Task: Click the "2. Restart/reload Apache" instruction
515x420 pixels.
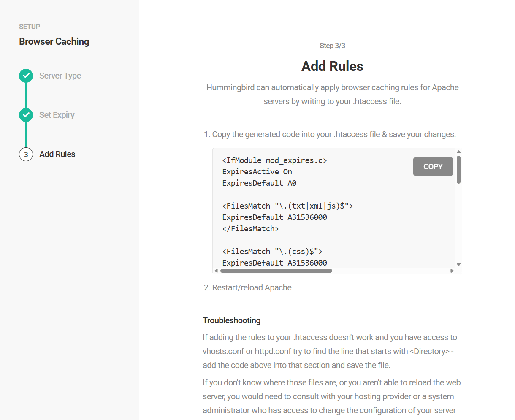Action: (x=247, y=287)
